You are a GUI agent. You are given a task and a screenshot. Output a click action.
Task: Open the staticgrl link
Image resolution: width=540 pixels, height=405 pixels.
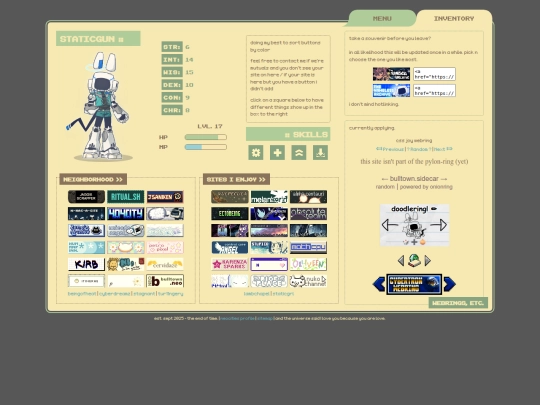(283, 294)
